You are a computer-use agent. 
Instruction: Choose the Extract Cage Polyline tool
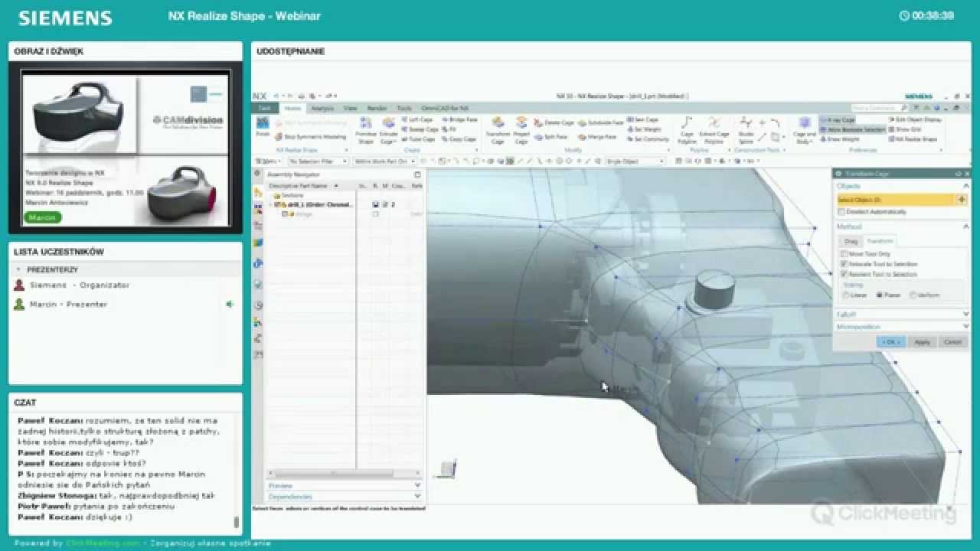coord(714,130)
